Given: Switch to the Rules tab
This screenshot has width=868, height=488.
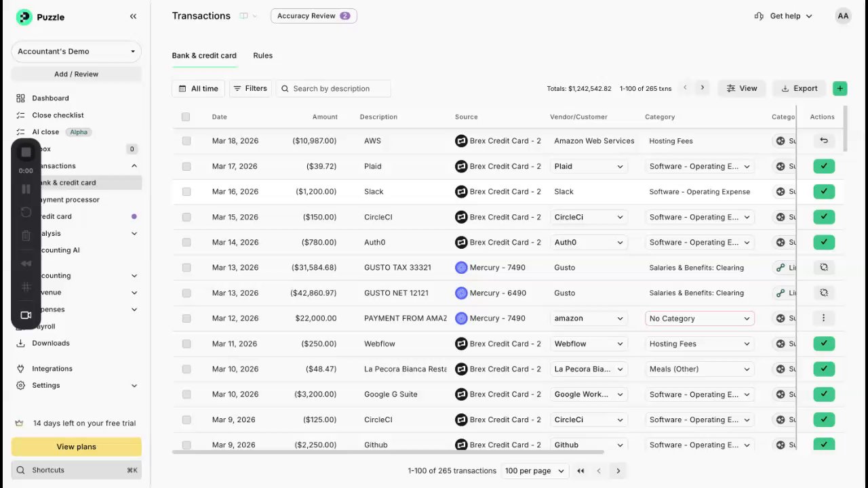Looking at the screenshot, I should (262, 56).
